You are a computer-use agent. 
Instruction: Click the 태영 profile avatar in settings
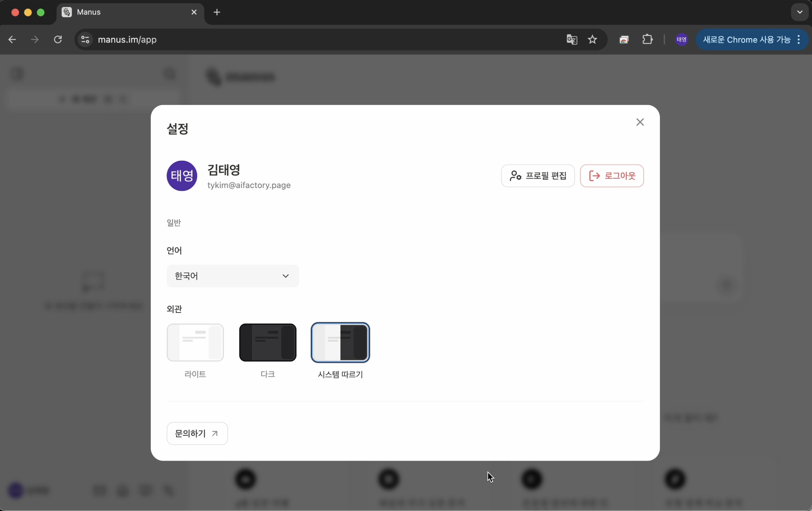click(182, 175)
